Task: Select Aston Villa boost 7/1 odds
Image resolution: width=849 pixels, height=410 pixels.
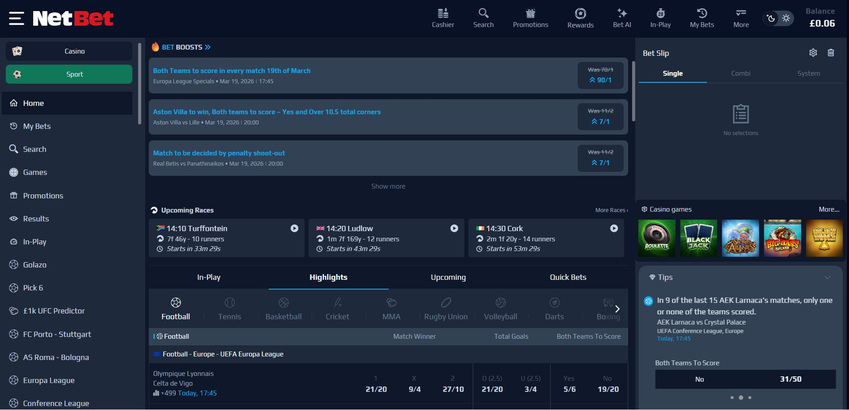Action: click(x=600, y=116)
